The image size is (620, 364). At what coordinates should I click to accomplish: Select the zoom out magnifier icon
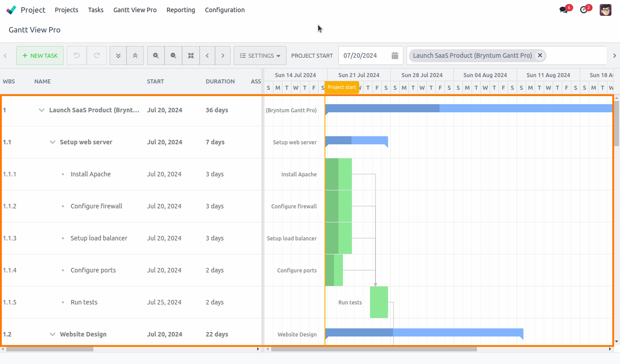173,55
